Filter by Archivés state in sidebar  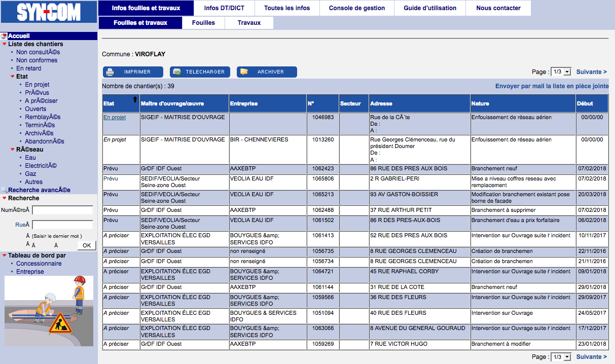coord(39,133)
